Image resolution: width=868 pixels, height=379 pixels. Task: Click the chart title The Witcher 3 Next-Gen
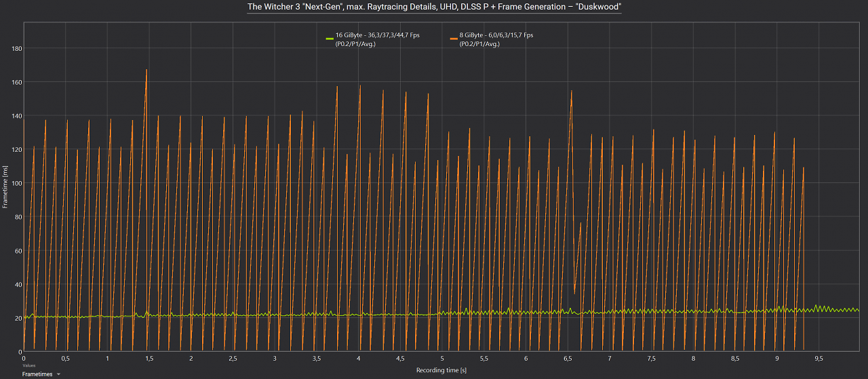(x=434, y=6)
